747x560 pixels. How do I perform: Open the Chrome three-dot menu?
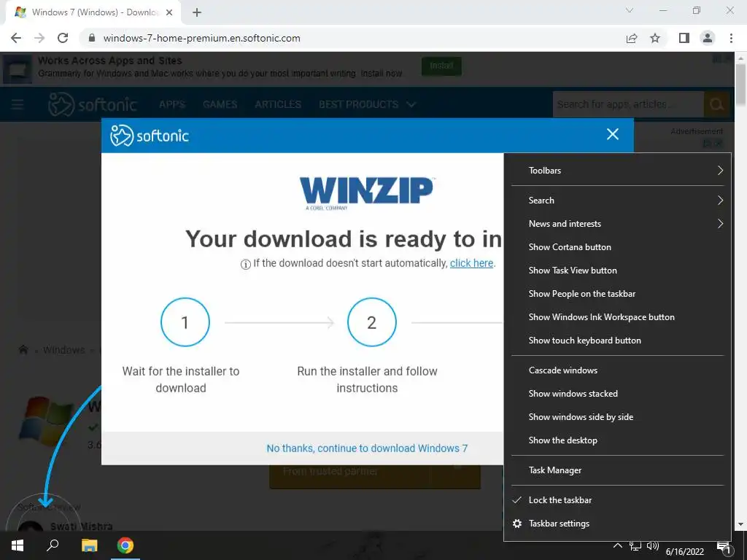[731, 38]
